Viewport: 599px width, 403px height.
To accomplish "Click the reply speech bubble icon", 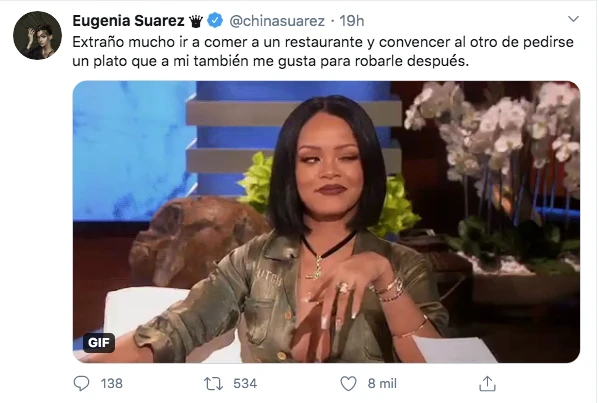I will 81,383.
